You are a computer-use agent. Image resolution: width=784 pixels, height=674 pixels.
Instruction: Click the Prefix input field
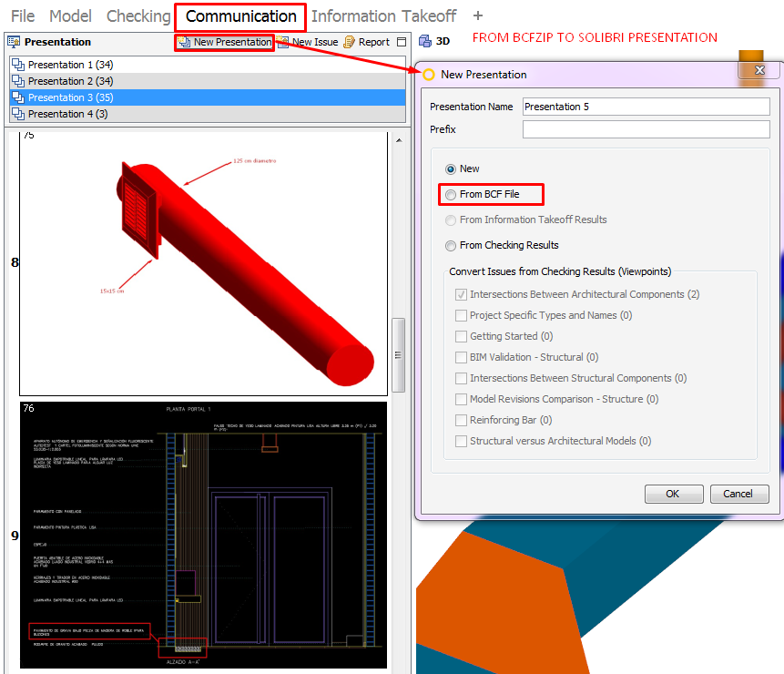click(646, 129)
